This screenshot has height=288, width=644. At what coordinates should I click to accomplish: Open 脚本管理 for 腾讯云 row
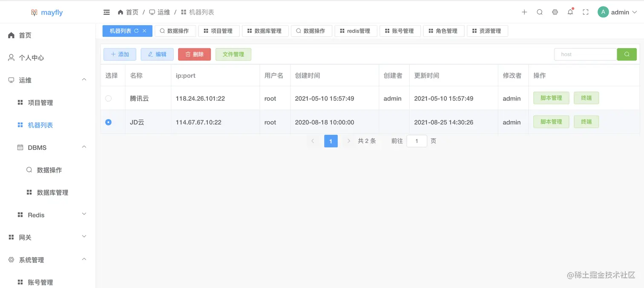click(551, 98)
